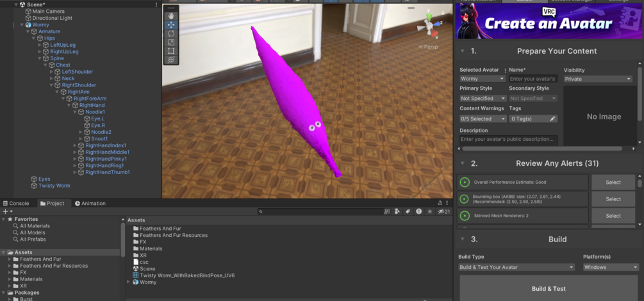The height and width of the screenshot is (301, 644).
Task: Open the Visibility Private dropdown
Action: (598, 78)
